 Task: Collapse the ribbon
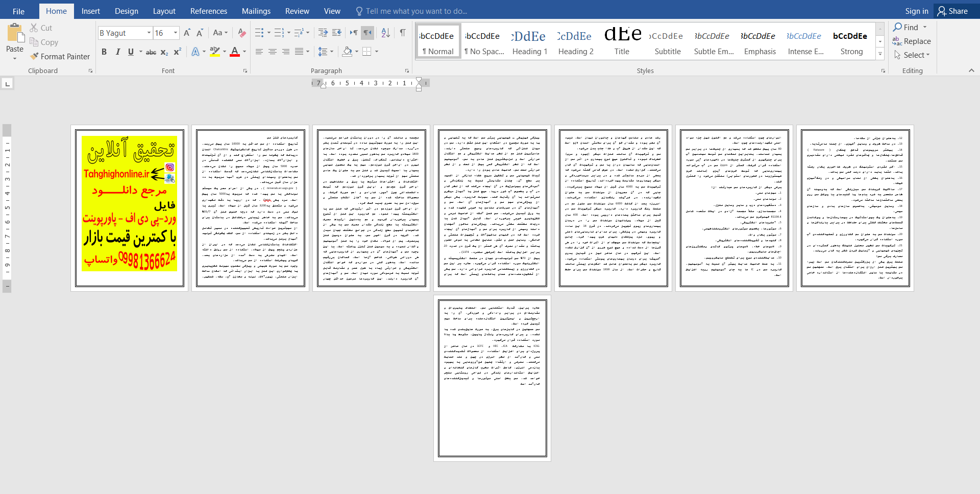point(971,70)
